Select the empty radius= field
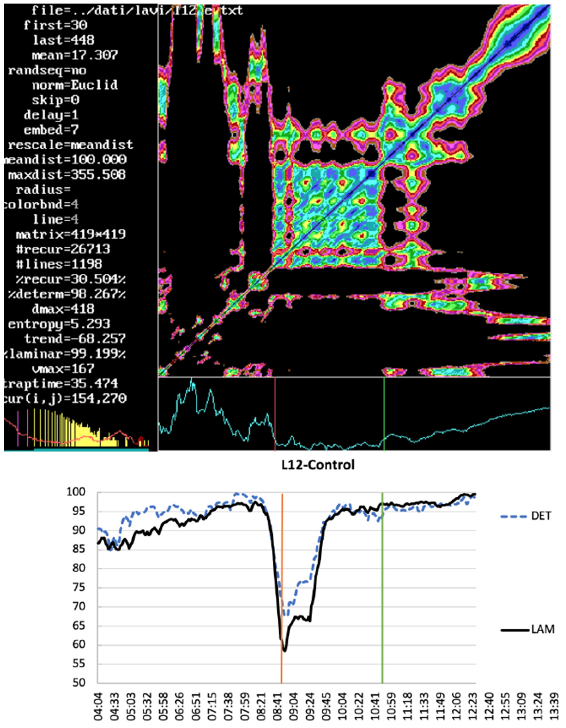Image resolution: width=566 pixels, height=728 pixels. pos(43,189)
